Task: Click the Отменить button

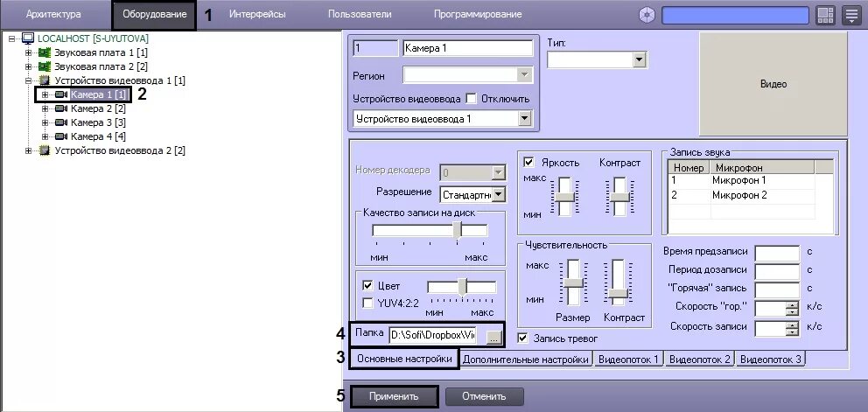Action: [484, 396]
